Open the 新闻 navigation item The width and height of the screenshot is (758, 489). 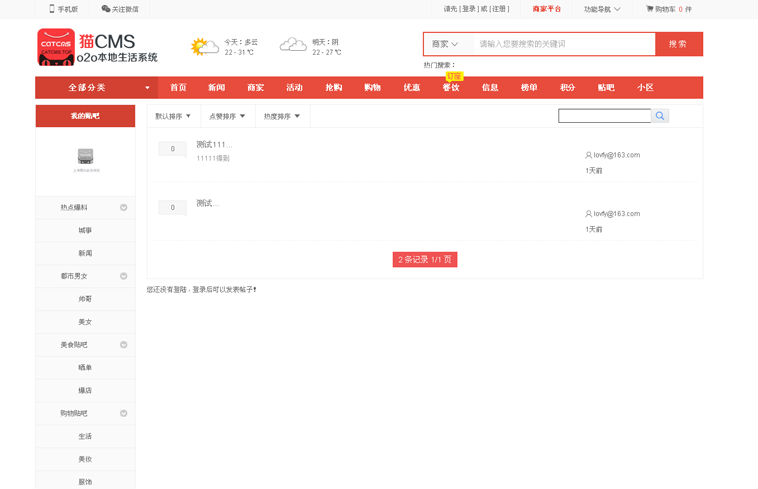pos(217,87)
